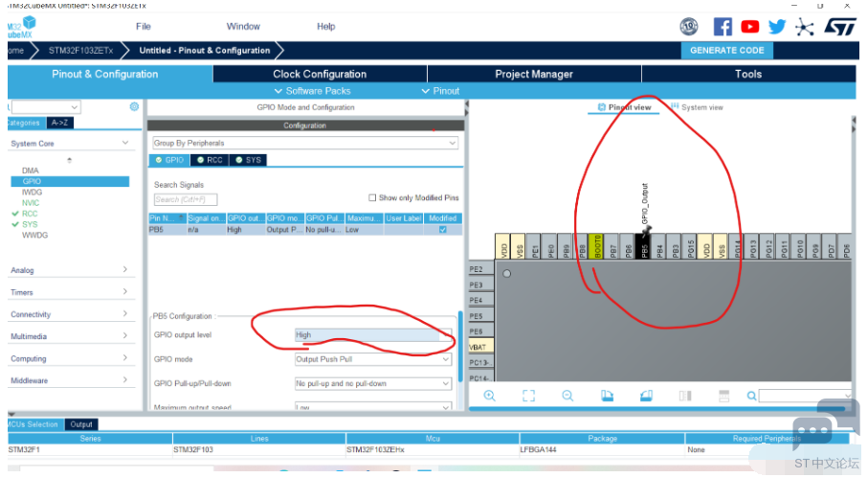Select WWDG in the System Core list
The width and height of the screenshot is (868, 478).
(x=34, y=235)
